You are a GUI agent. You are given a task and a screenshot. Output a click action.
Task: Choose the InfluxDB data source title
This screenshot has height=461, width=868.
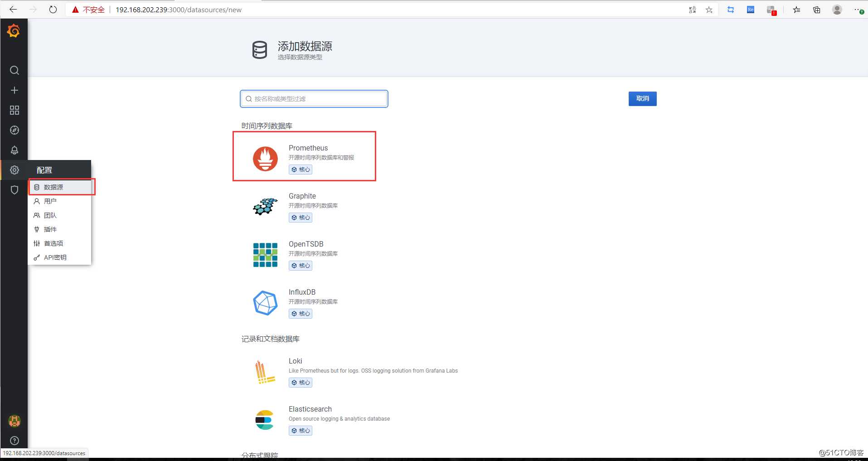302,292
